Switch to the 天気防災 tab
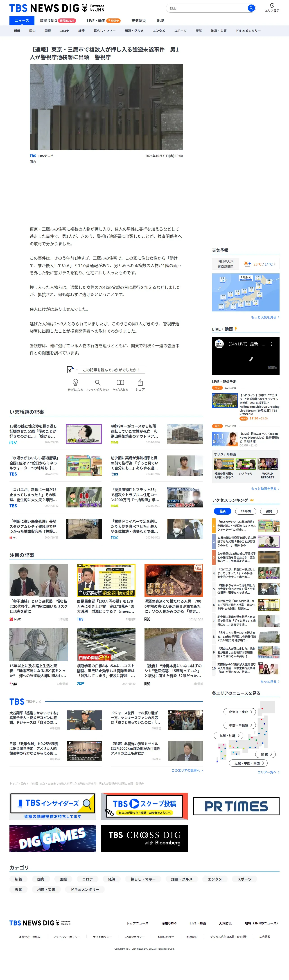 [x=139, y=20]
